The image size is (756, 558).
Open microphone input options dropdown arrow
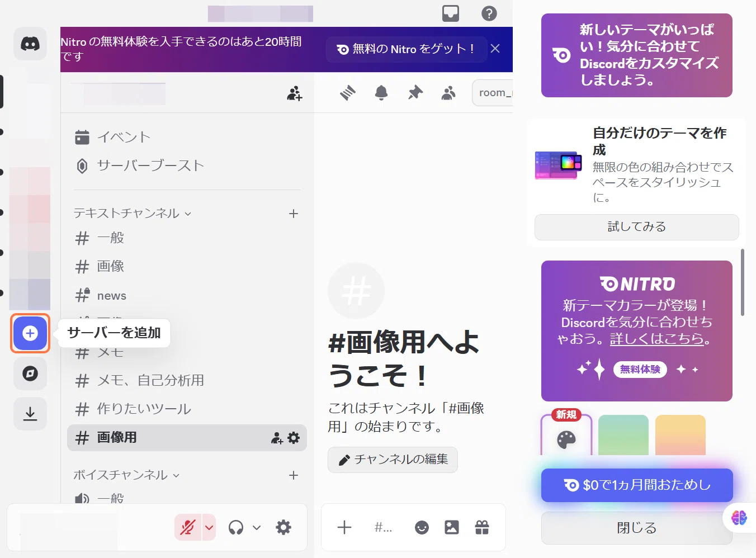209,527
